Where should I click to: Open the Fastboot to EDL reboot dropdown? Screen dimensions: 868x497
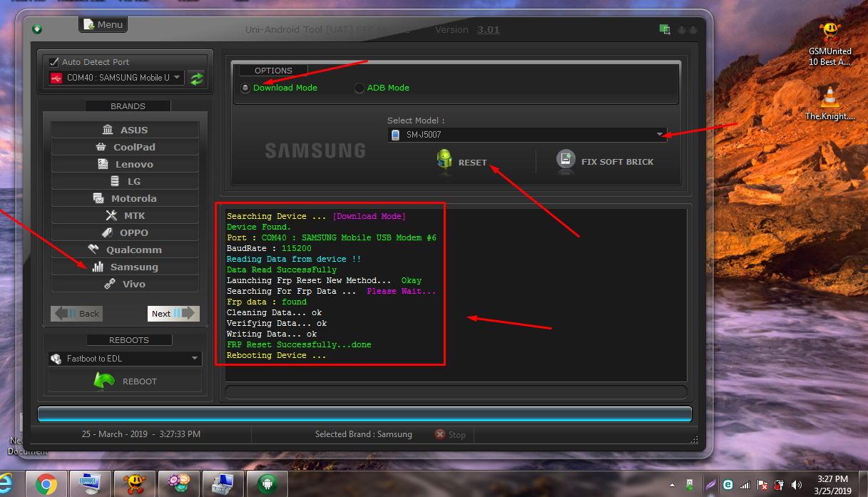point(126,359)
